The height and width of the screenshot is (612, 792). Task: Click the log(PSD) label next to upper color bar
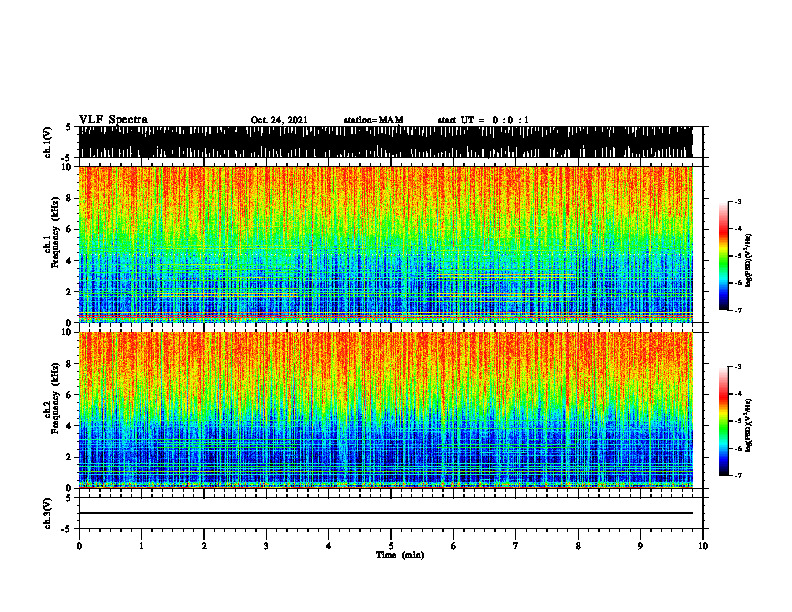(x=749, y=261)
